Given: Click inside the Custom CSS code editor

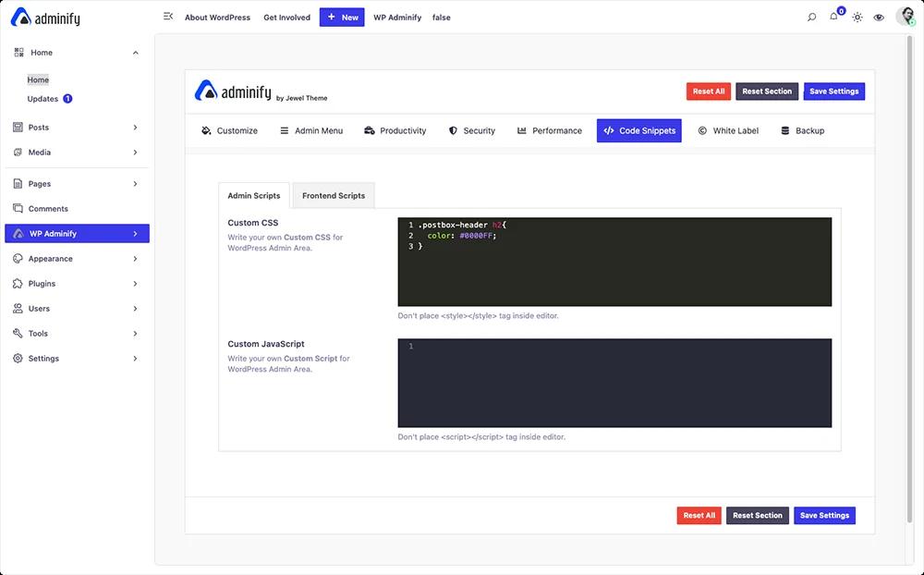Looking at the screenshot, I should click(x=614, y=262).
